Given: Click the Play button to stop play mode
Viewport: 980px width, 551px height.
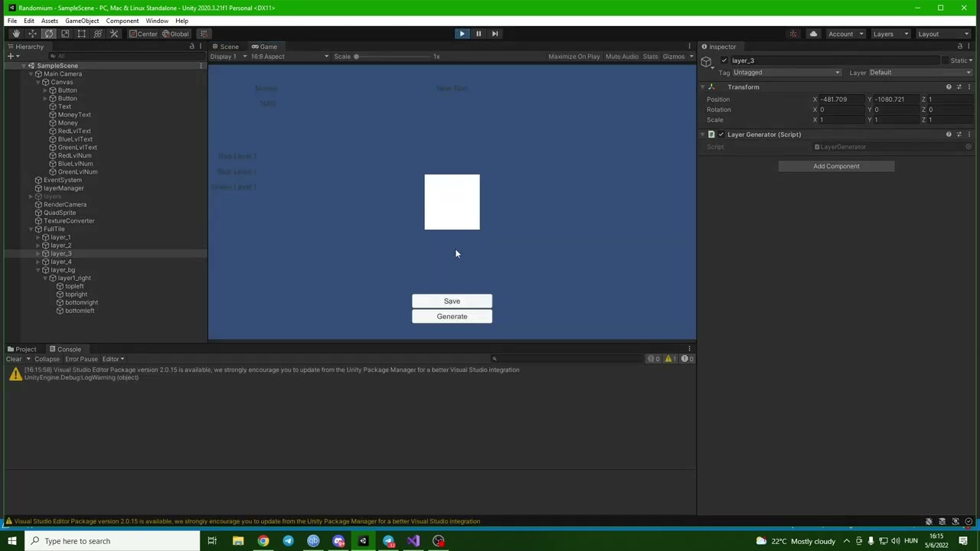Looking at the screenshot, I should coord(462,34).
